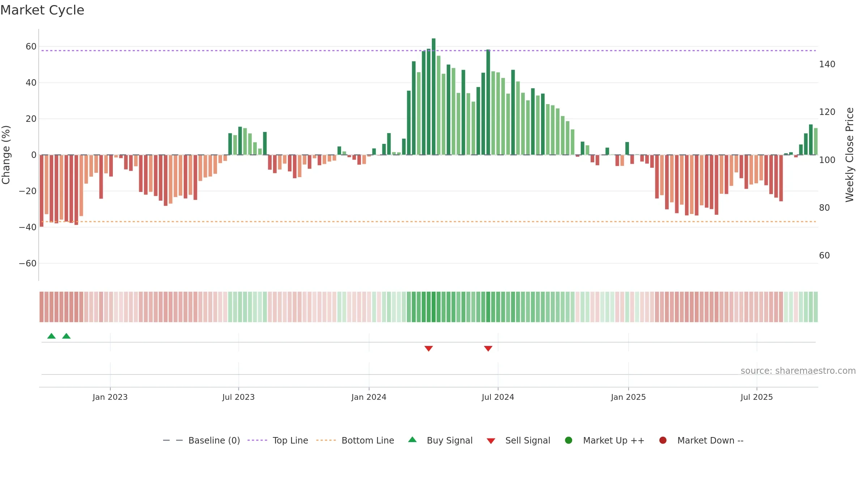Click the first buy signal triangle marker
Viewport: 868px width, 488px height.
click(51, 336)
